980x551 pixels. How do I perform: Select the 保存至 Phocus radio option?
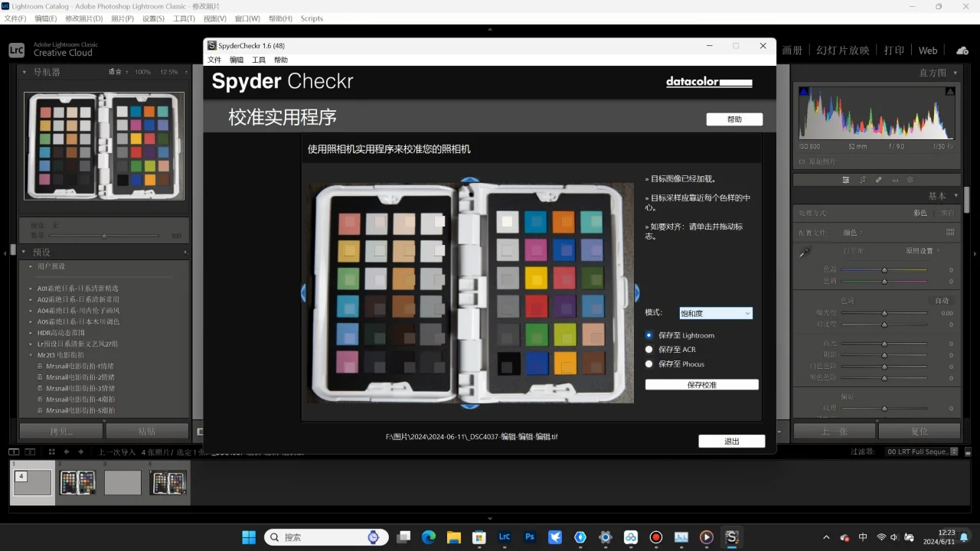pos(649,364)
